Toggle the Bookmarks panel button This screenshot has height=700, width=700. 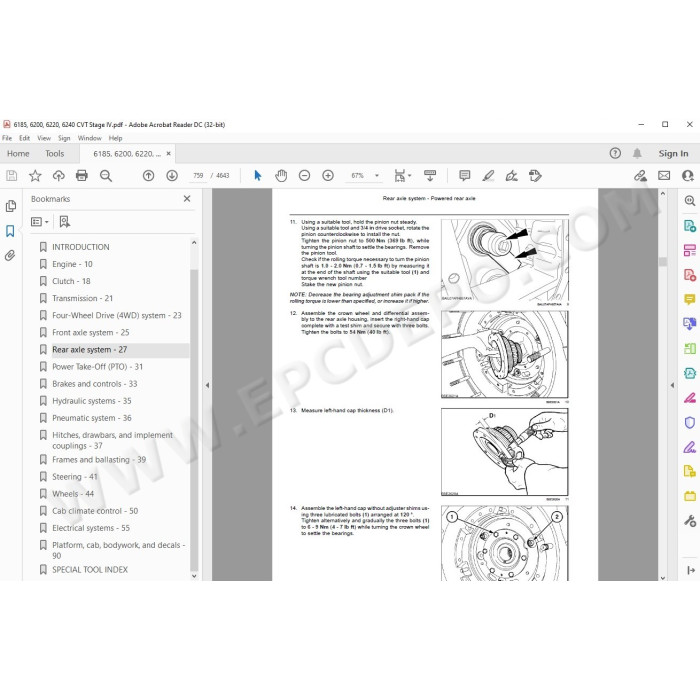10,231
